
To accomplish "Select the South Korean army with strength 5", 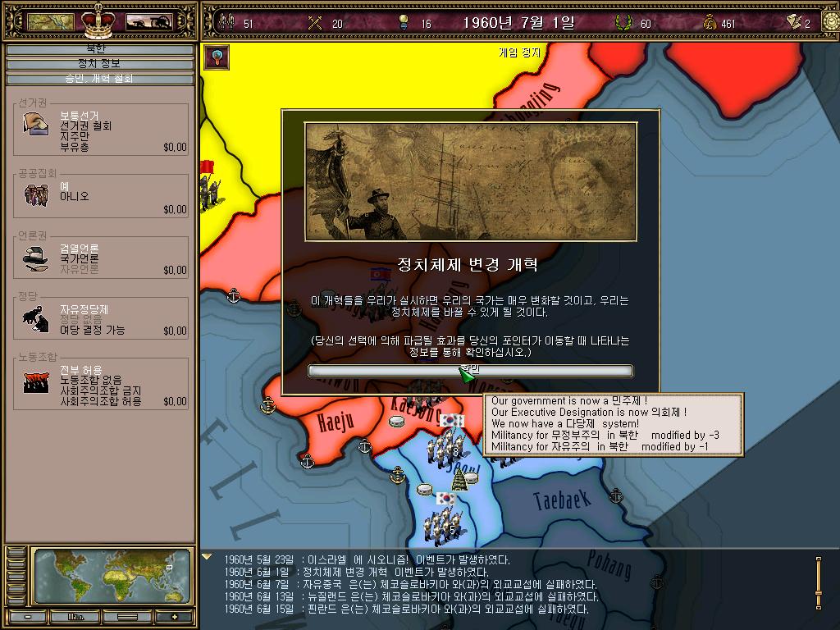I will point(442,525).
